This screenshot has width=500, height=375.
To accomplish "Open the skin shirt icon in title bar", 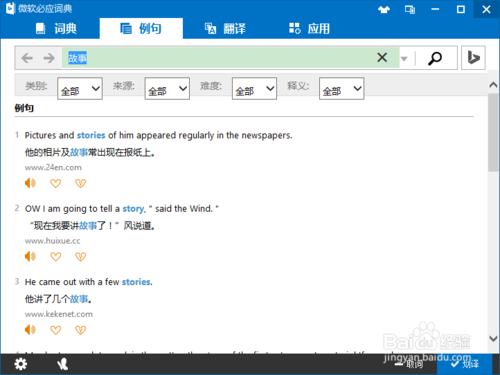I will [x=384, y=9].
